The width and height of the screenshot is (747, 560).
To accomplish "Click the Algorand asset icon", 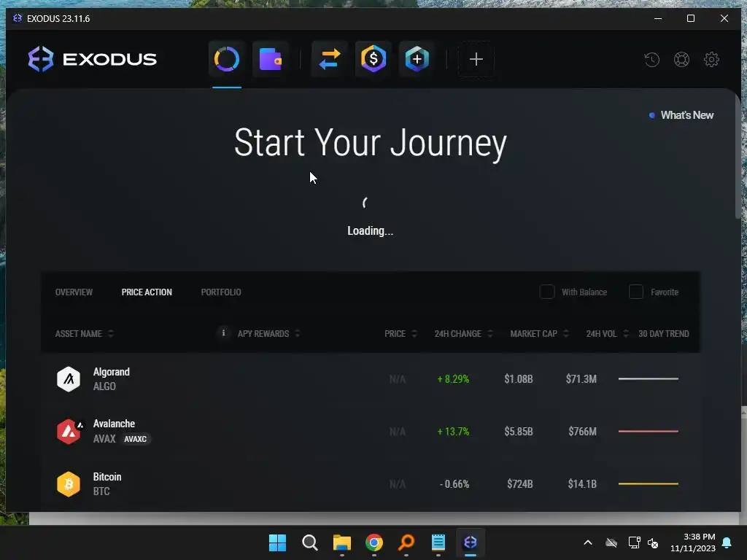I will [69, 379].
